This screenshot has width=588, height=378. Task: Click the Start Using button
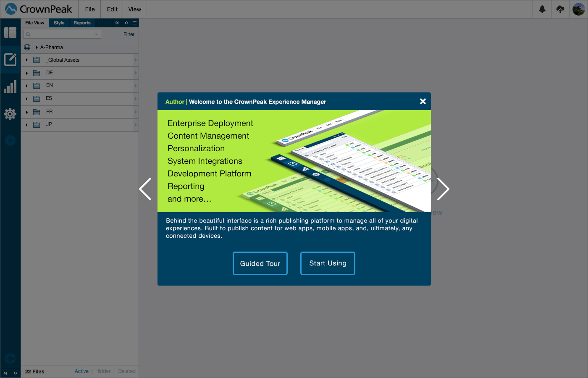tap(328, 263)
